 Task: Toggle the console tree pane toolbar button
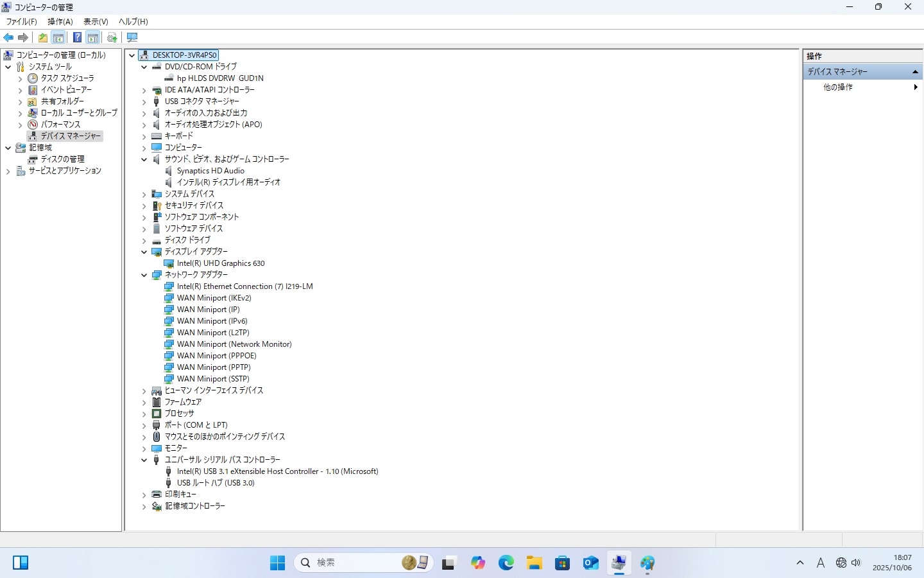pos(58,37)
